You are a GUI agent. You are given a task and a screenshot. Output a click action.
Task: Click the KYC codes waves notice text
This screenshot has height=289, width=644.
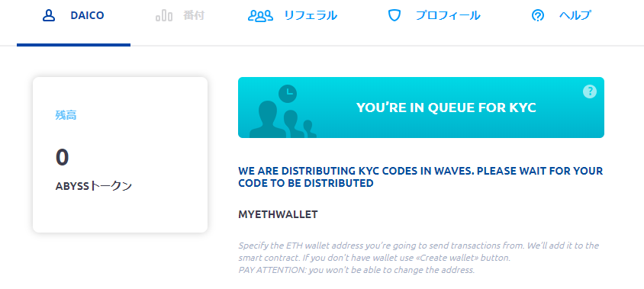tap(420, 177)
